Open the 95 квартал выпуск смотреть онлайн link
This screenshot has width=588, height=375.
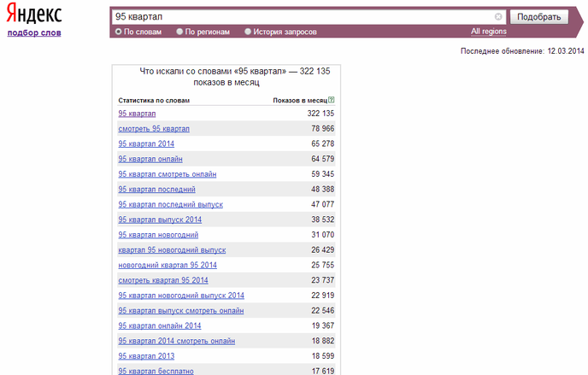[181, 311]
